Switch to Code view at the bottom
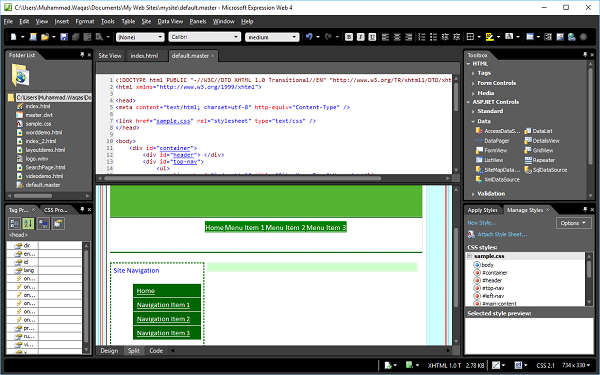The height and width of the screenshot is (375, 600). 156,351
